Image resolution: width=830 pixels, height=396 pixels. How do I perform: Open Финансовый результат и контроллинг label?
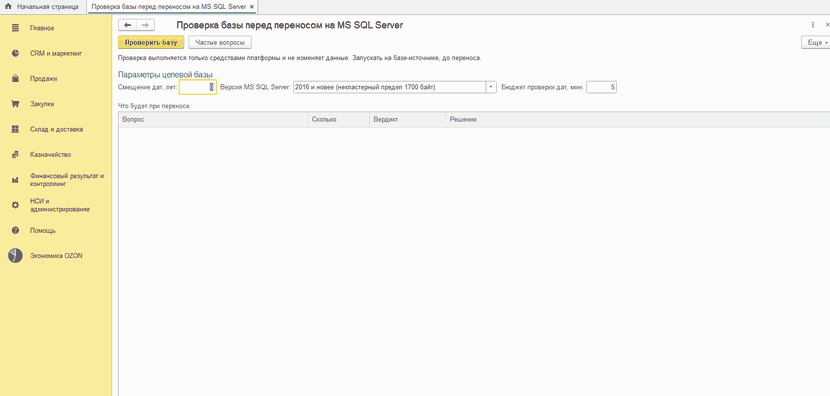tap(67, 180)
